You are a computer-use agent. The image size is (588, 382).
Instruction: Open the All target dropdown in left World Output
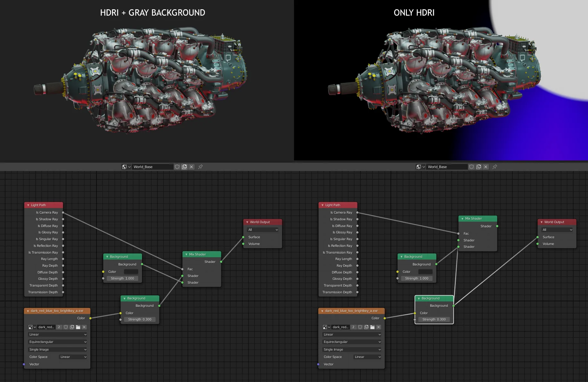pos(263,230)
